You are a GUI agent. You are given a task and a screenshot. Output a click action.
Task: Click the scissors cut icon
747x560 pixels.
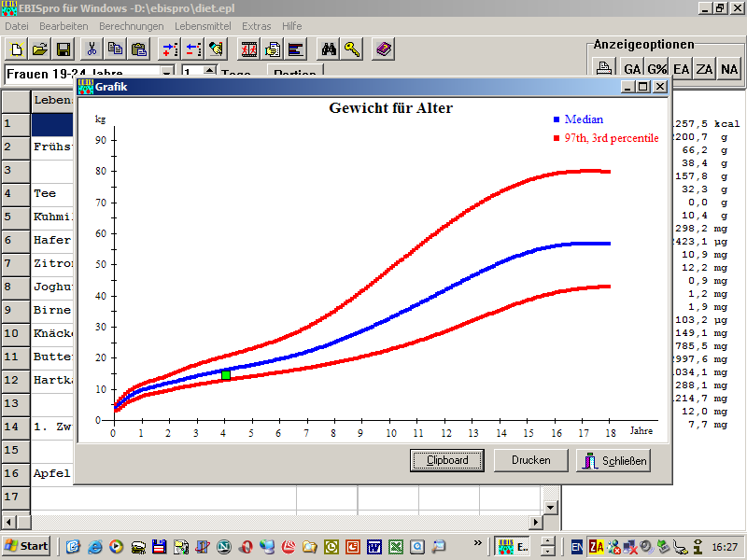[92, 49]
